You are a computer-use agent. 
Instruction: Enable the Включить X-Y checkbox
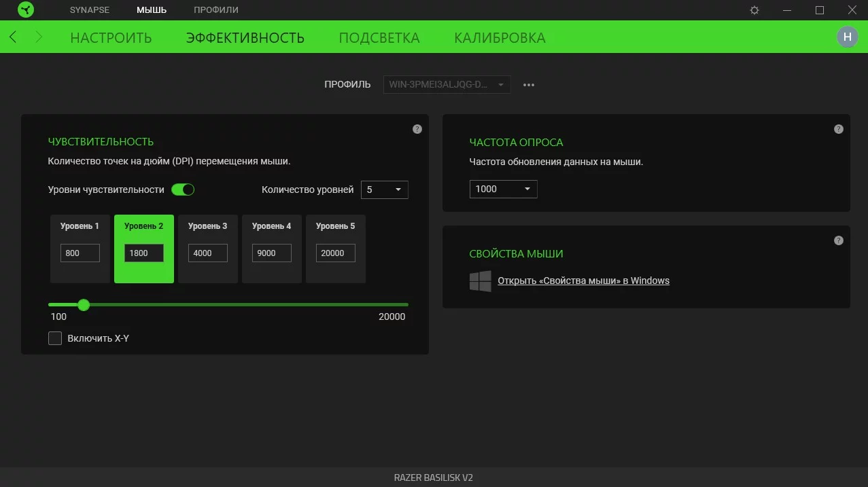(x=55, y=338)
